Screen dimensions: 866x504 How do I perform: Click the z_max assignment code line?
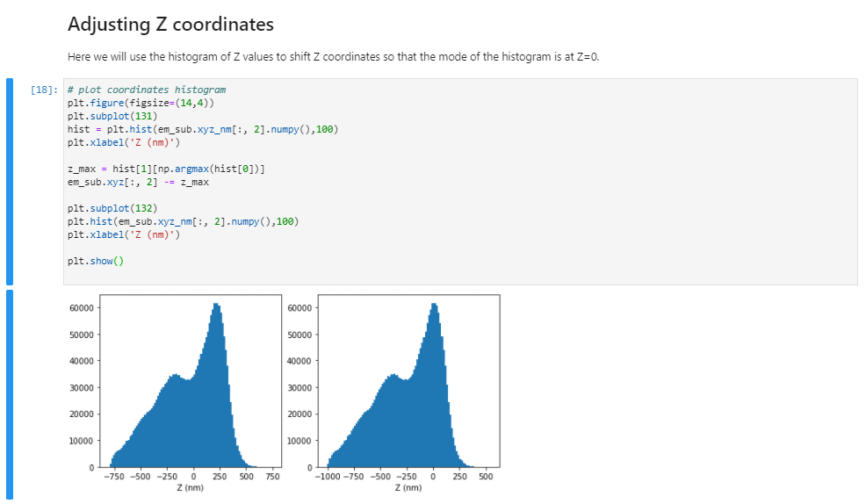pos(166,169)
